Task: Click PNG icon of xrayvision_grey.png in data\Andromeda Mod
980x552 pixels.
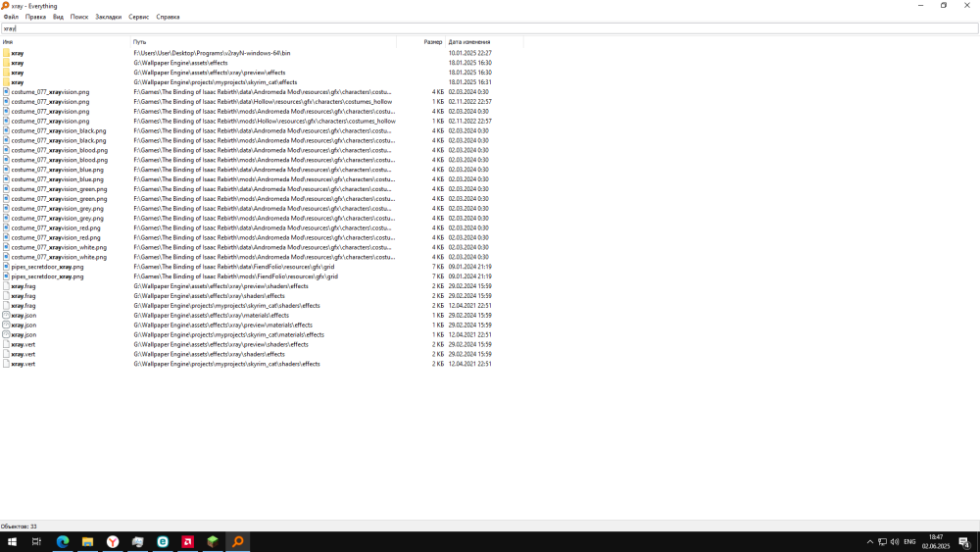Action: pos(6,208)
